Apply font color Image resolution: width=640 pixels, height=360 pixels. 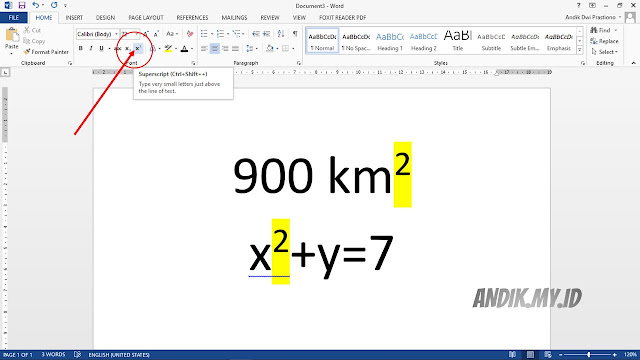click(x=184, y=49)
